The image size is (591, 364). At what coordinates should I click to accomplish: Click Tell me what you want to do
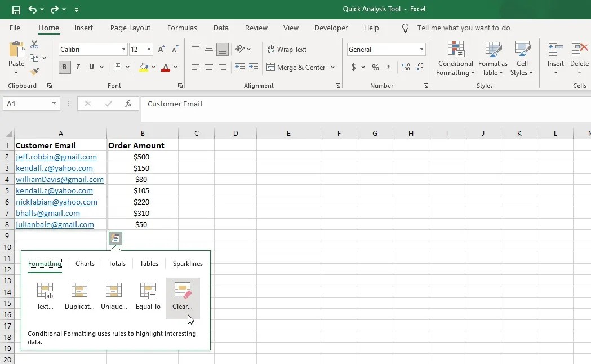[x=463, y=28]
